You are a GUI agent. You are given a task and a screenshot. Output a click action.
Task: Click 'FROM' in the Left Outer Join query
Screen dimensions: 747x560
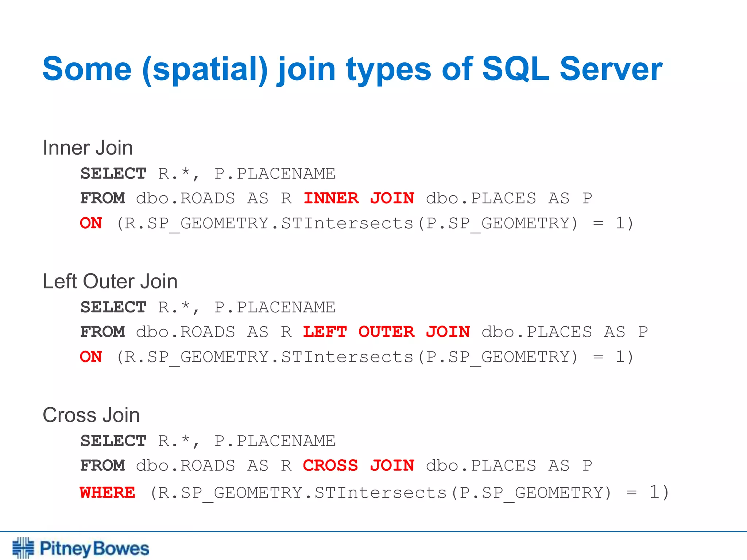click(x=102, y=332)
